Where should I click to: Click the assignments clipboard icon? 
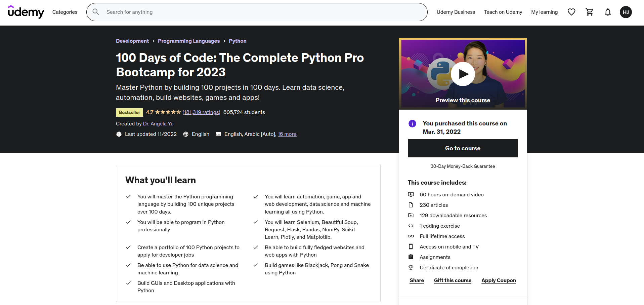pyautogui.click(x=411, y=257)
